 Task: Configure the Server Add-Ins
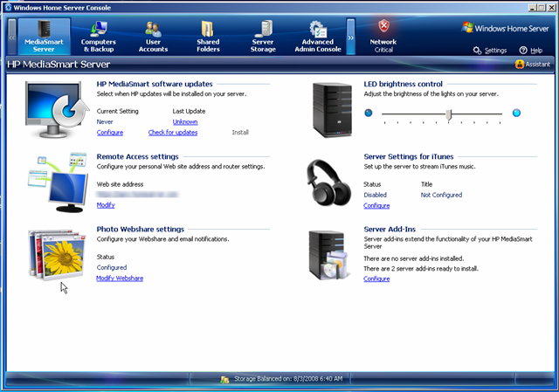point(376,279)
